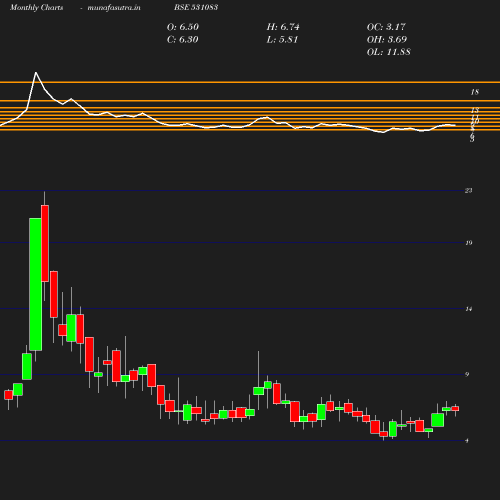500x500 pixels.
Task: Click the peak of the white indicator line
Action: pos(36,72)
